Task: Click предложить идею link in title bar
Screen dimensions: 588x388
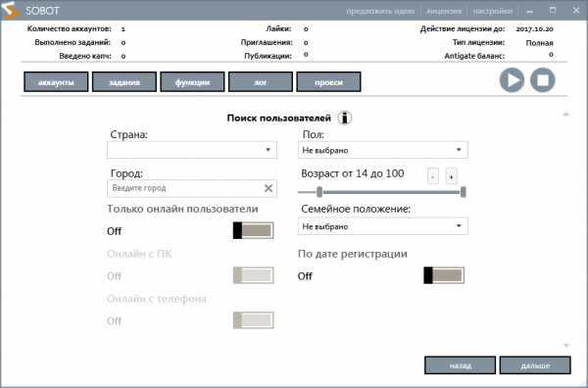Action: click(380, 11)
